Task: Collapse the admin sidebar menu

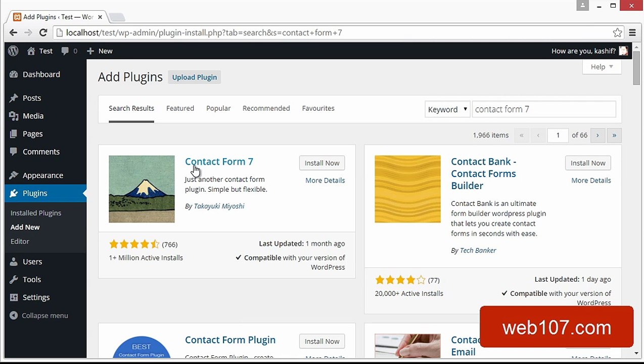Action: pyautogui.click(x=39, y=315)
